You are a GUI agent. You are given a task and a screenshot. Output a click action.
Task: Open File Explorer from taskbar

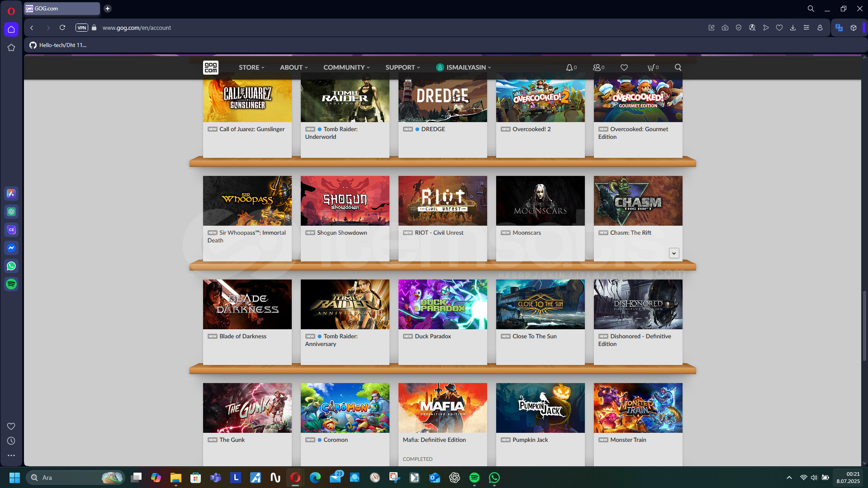tap(176, 478)
